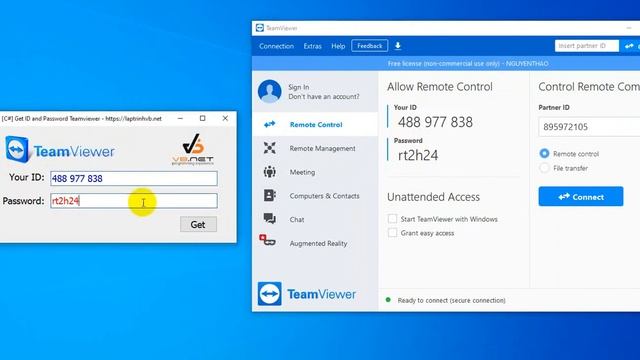Enable Start TeamViewer with Windows checkbox
This screenshot has height=360, width=640.
click(392, 219)
